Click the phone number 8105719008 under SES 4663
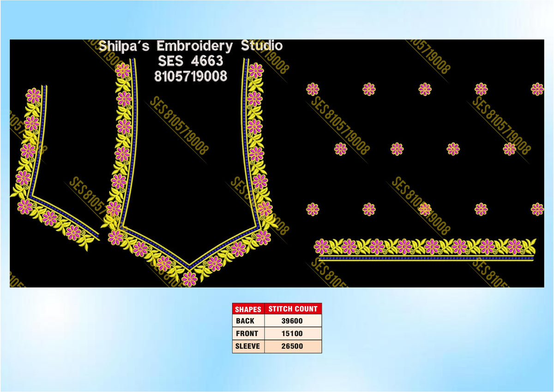Viewport: 554px width, 392px height. (191, 76)
